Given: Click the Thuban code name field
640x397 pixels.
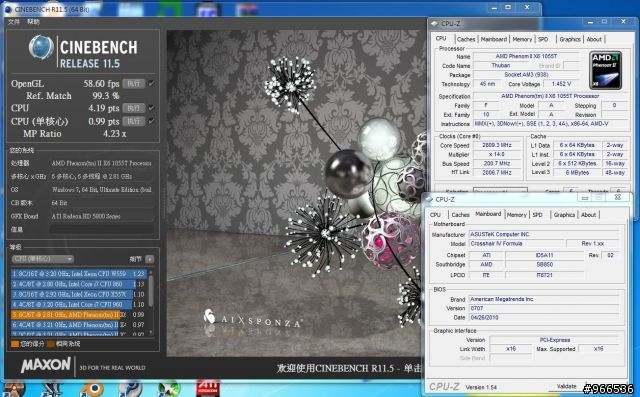Looking at the screenshot, I should 500,65.
